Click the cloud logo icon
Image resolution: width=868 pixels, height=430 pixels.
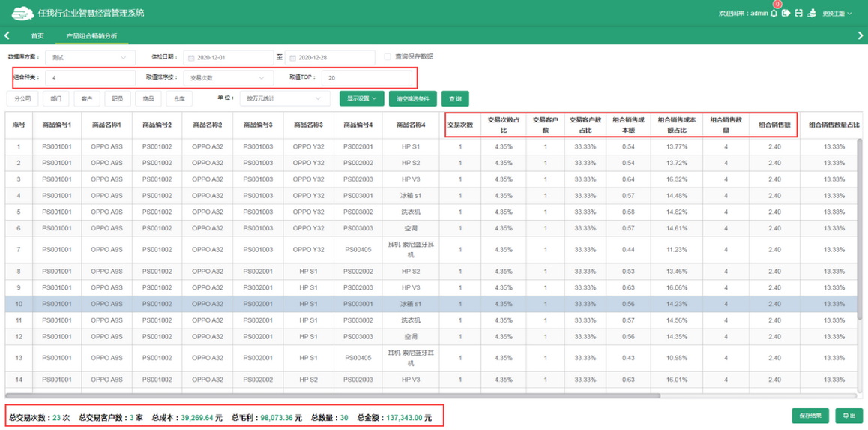point(22,13)
